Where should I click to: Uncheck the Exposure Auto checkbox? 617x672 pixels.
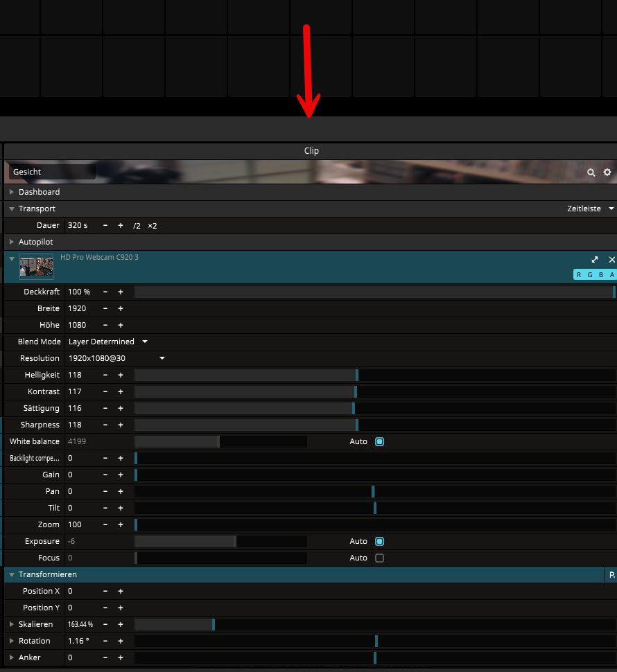tap(379, 541)
